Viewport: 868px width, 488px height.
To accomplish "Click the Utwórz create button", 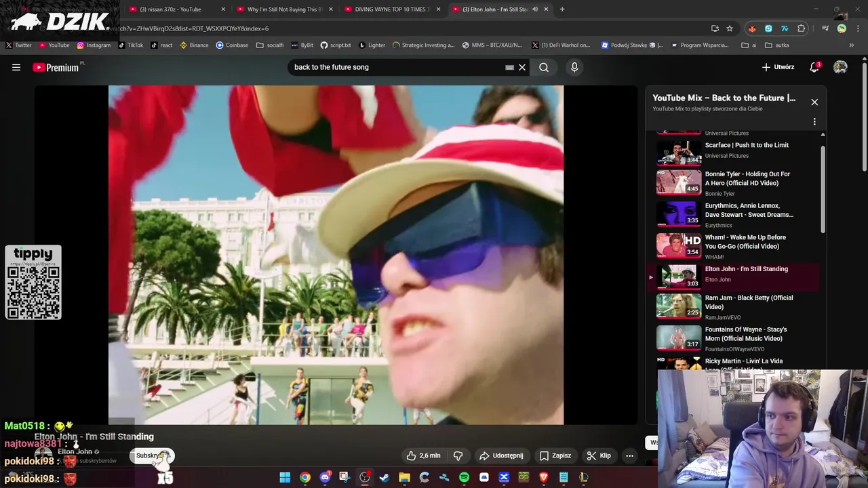I will (778, 67).
